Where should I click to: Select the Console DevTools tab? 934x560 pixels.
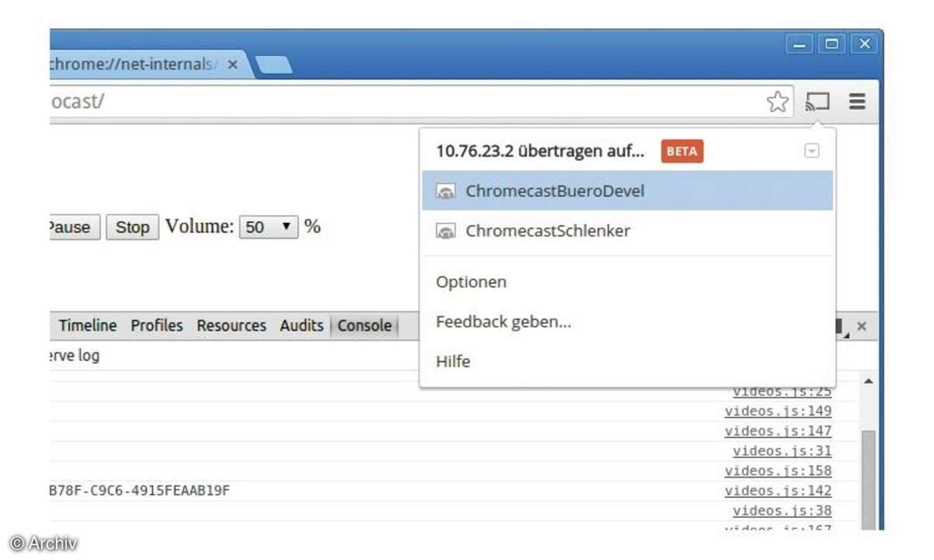point(364,326)
